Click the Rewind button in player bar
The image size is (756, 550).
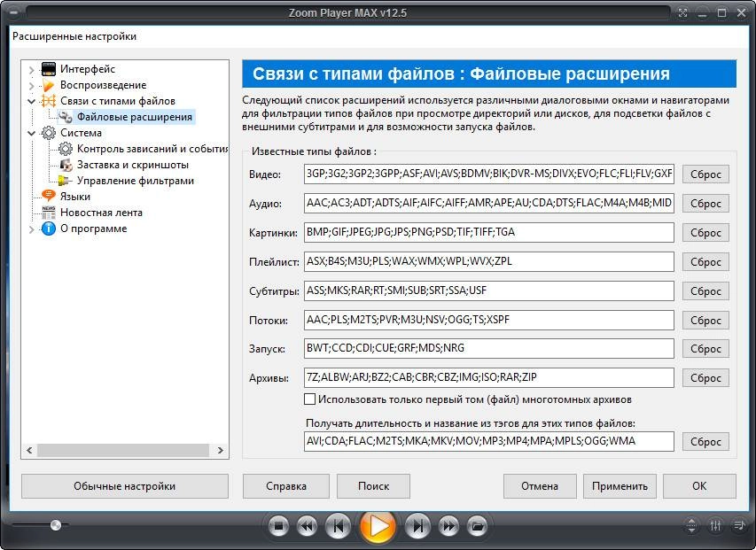click(x=307, y=526)
